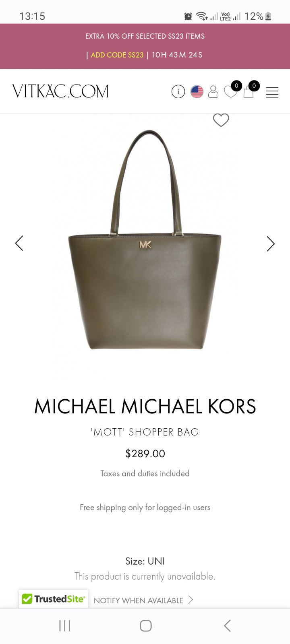Open Michael Michael Kors brand title

(x=145, y=407)
